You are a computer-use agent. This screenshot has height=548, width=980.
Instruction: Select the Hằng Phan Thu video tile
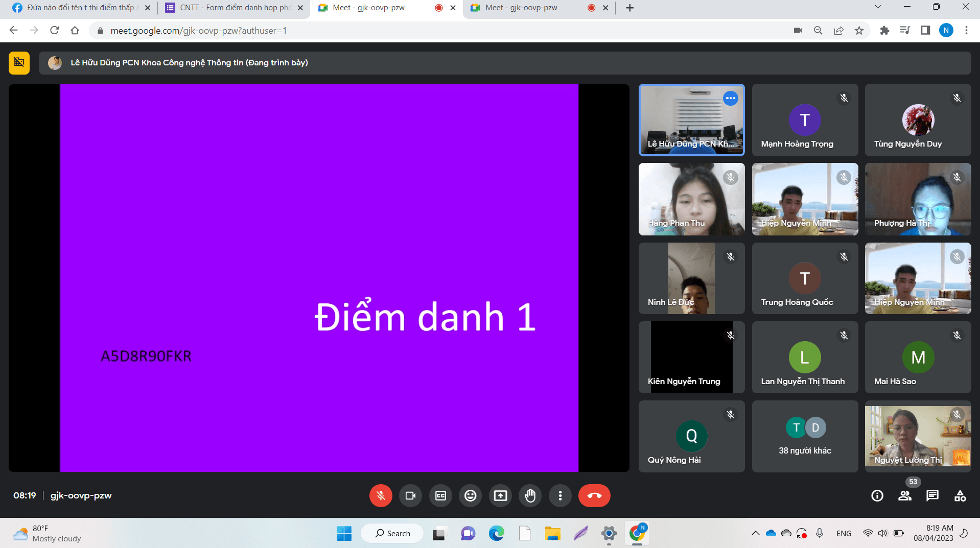tap(691, 199)
